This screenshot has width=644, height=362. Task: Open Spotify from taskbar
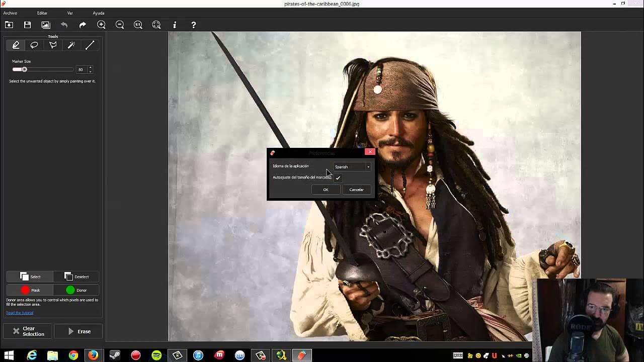click(156, 355)
